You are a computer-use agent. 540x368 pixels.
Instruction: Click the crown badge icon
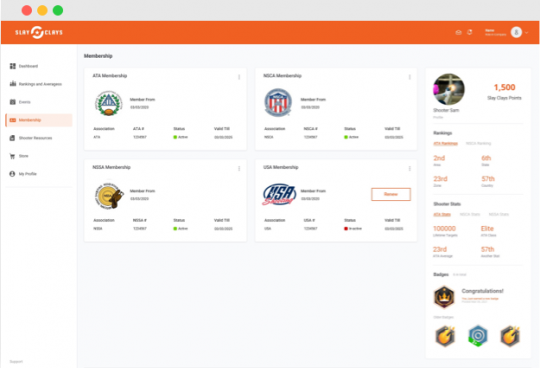click(444, 296)
